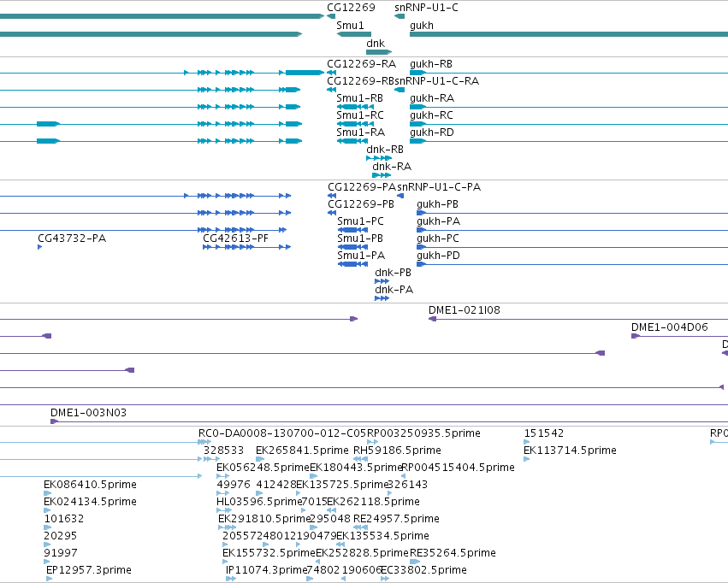Select gukh-PC protein label

click(438, 238)
